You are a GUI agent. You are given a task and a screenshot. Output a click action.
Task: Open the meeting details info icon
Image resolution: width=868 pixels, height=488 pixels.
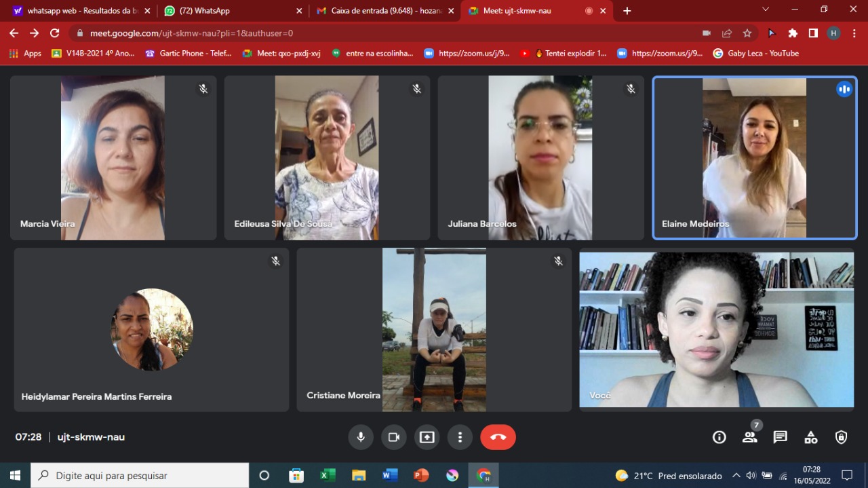click(719, 437)
